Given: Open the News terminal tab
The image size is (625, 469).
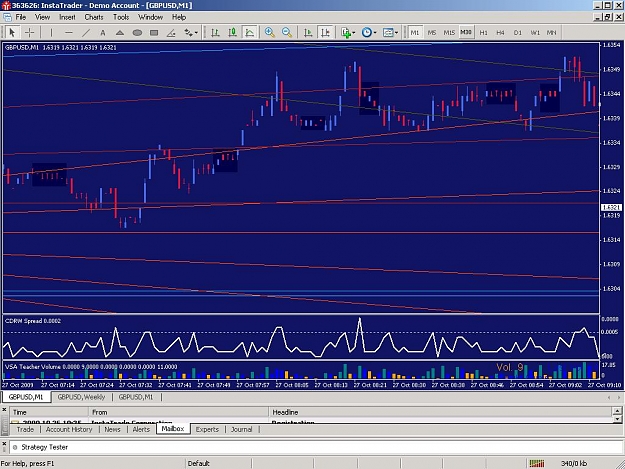Looking at the screenshot, I should pyautogui.click(x=112, y=429).
